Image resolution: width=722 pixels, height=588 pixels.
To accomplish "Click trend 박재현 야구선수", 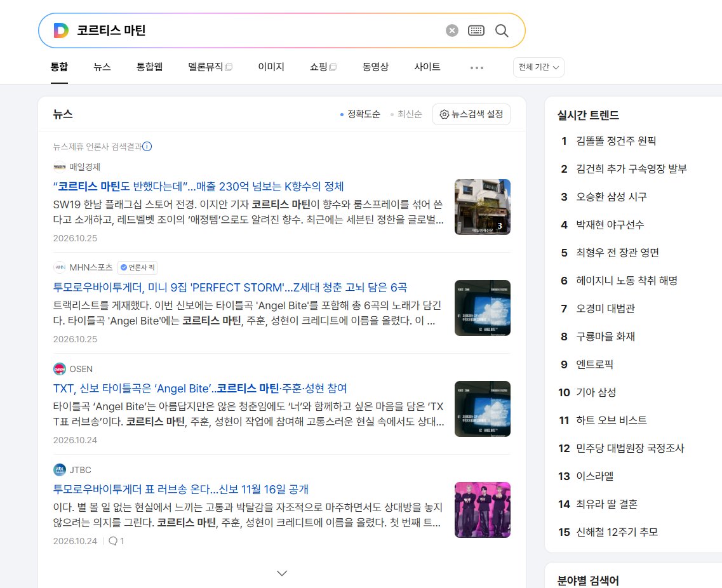I will [x=610, y=225].
